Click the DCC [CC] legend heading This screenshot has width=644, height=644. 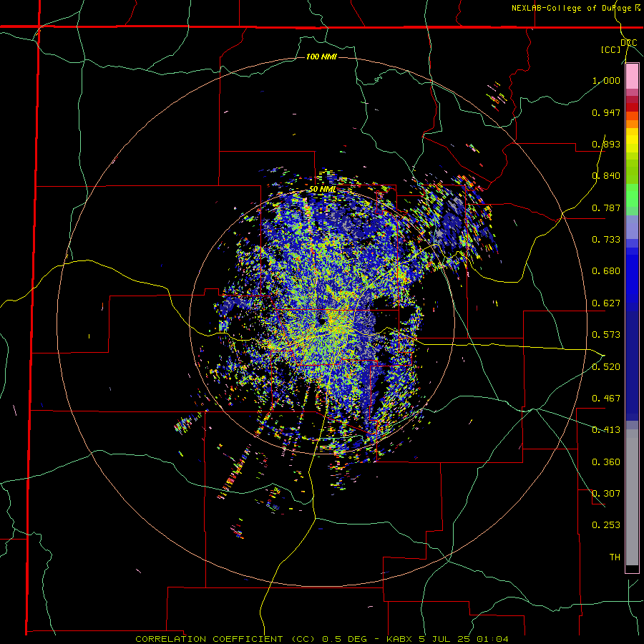click(x=619, y=46)
